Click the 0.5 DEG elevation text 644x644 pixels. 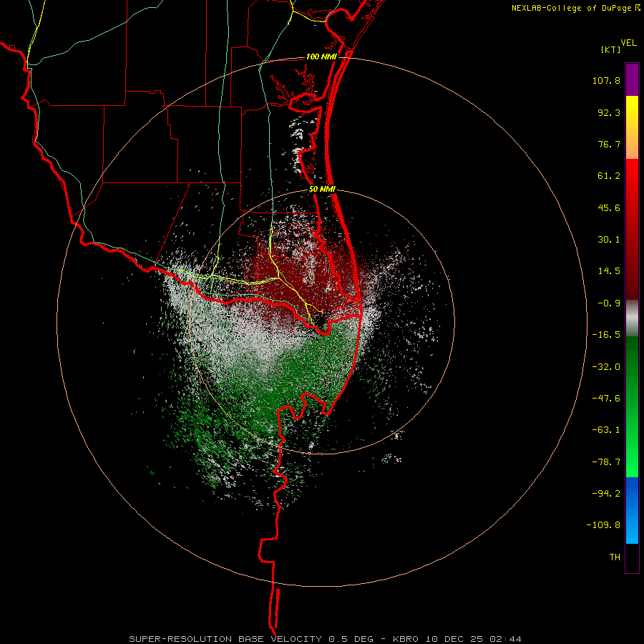coord(351,639)
